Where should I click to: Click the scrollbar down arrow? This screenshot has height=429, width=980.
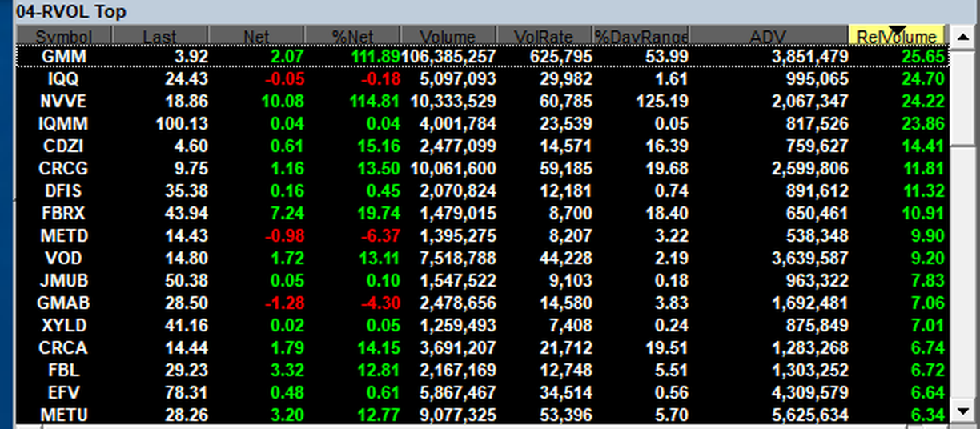pos(962,412)
